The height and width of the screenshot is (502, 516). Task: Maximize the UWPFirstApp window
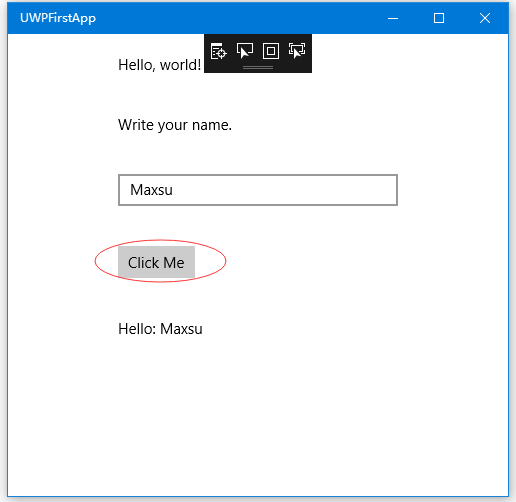point(439,18)
